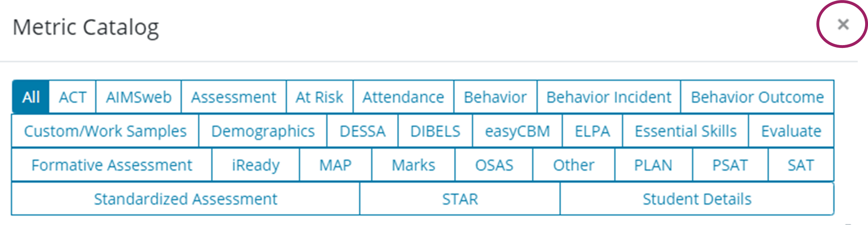The image size is (868, 225).
Task: Select Custom/Work Samples category
Action: pyautogui.click(x=105, y=131)
